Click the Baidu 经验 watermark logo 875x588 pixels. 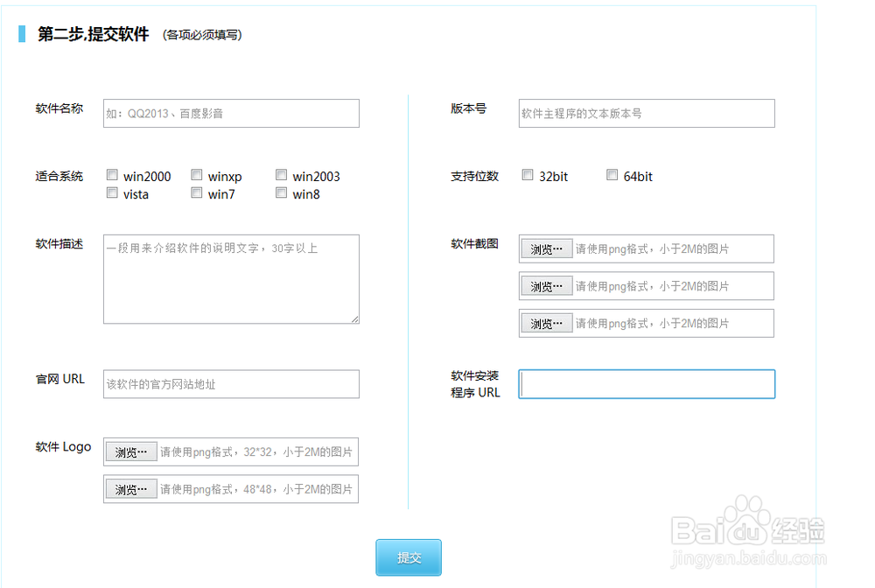click(x=748, y=529)
